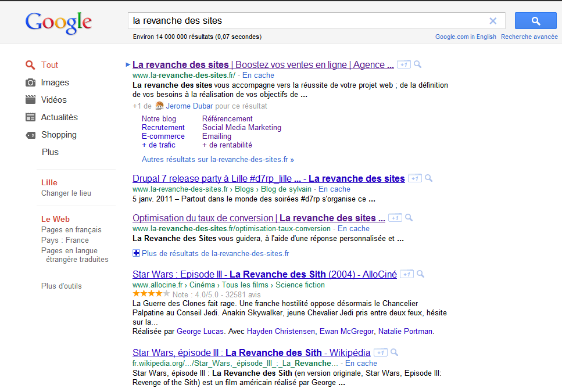Open the Wikipédia La Revanche des Sith result
The image size is (562, 392).
251,353
